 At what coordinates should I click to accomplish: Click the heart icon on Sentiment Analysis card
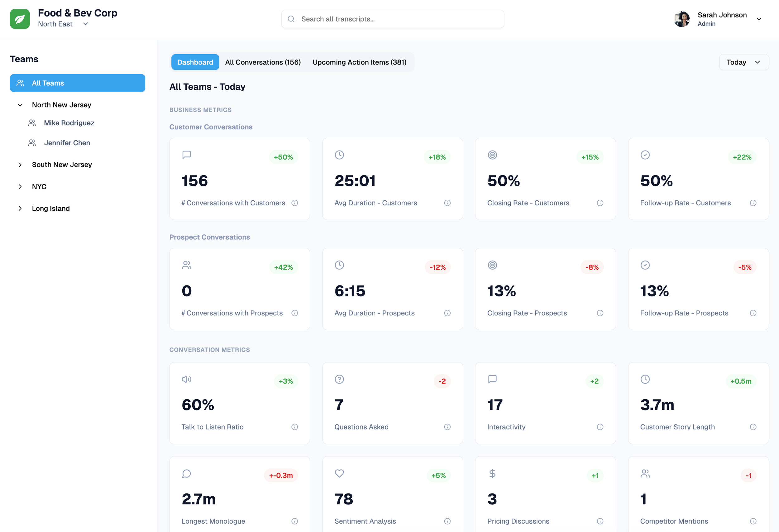point(339,473)
